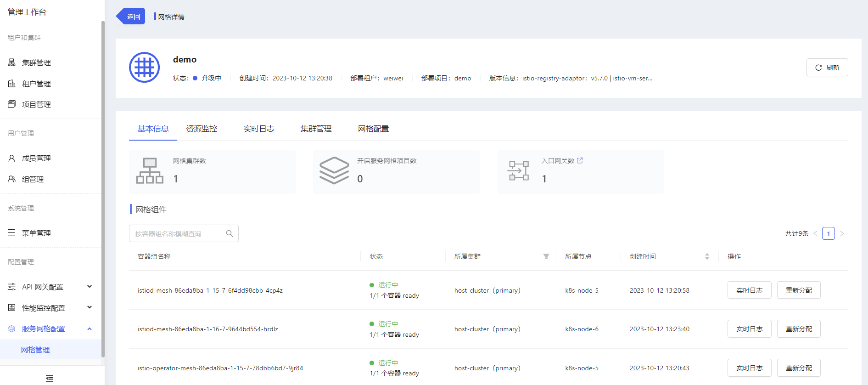This screenshot has width=868, height=385.
Task: Click the truncated 版本信息 version text
Action: click(x=571, y=78)
